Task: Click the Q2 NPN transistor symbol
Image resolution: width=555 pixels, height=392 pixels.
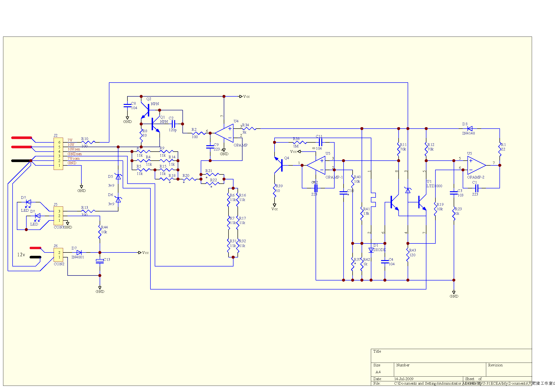Action: pos(146,110)
